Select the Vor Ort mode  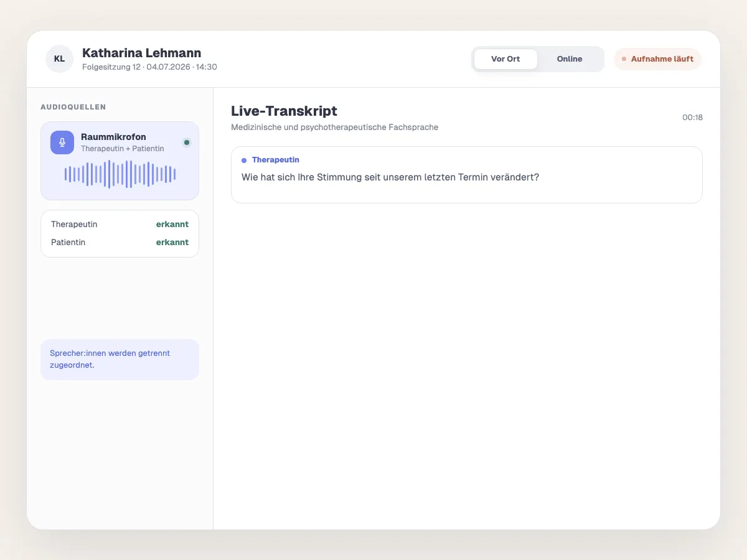pyautogui.click(x=505, y=59)
